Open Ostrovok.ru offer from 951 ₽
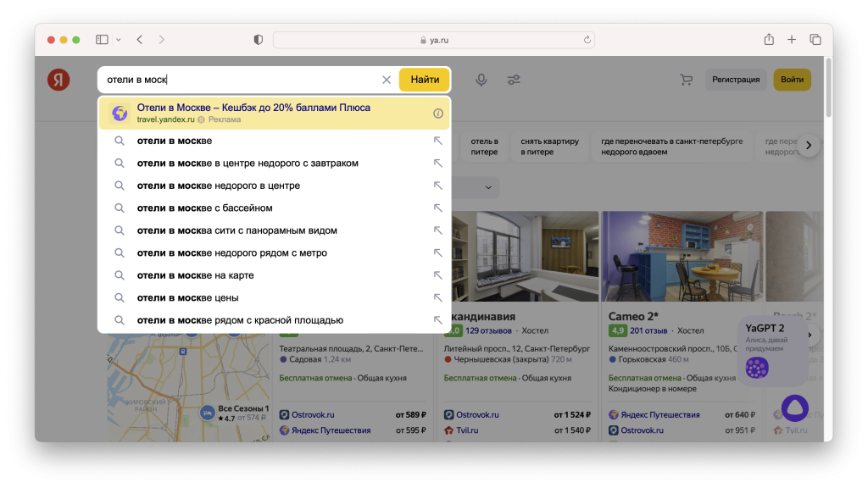Screen dimensions: 868x488 643,430
